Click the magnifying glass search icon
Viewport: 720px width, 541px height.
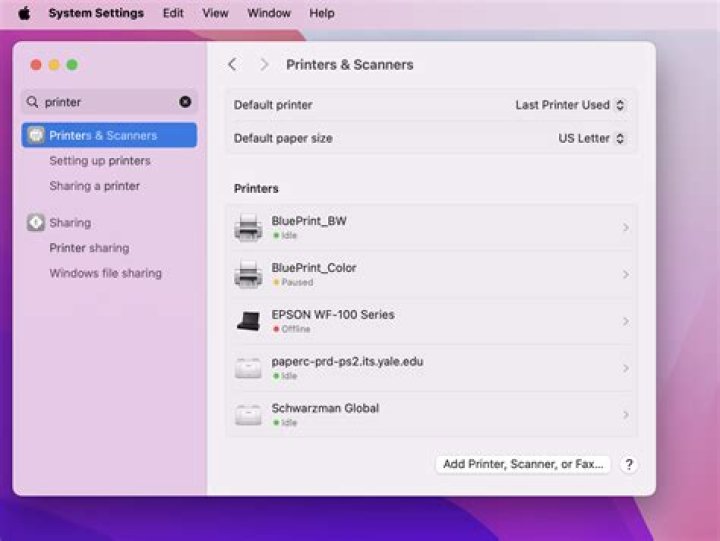click(x=32, y=102)
